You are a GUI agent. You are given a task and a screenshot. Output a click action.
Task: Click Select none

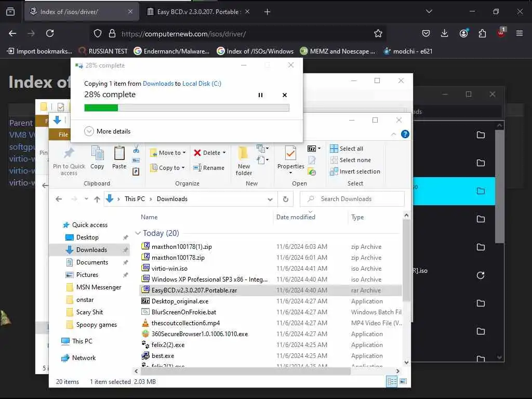pyautogui.click(x=350, y=160)
